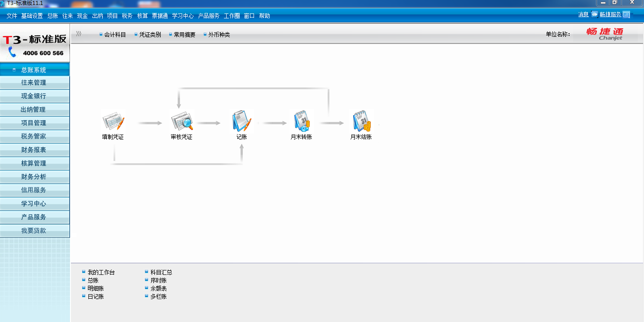Screen dimensions: 644x322
Task: Select 出纳管理 in the sidebar
Action: tap(35, 109)
